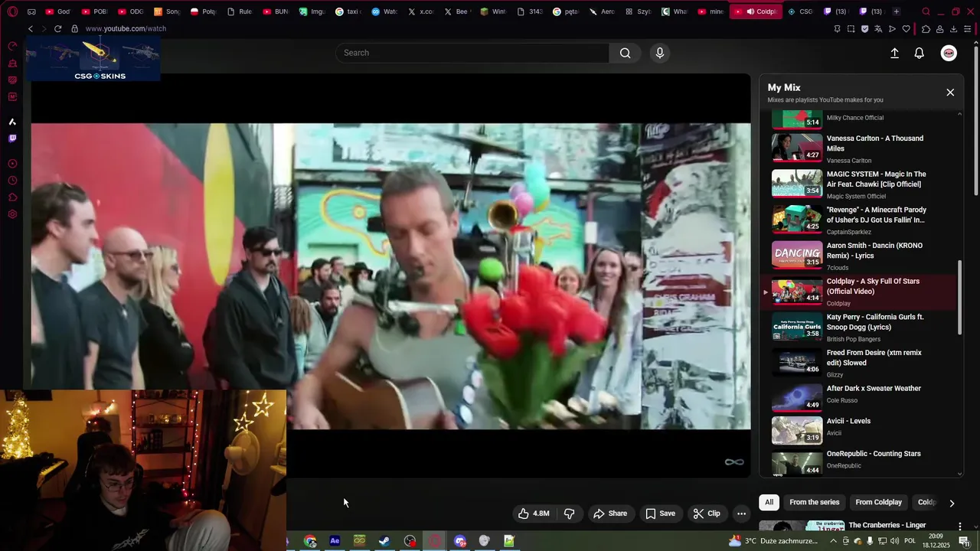Open Discord from the taskbar
Image resolution: width=980 pixels, height=551 pixels.
tap(460, 541)
